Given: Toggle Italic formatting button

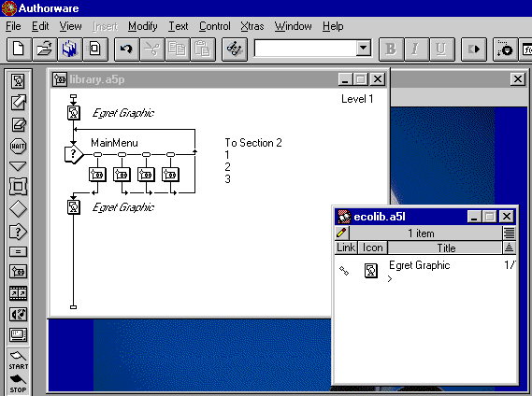Looking at the screenshot, I should (x=416, y=49).
